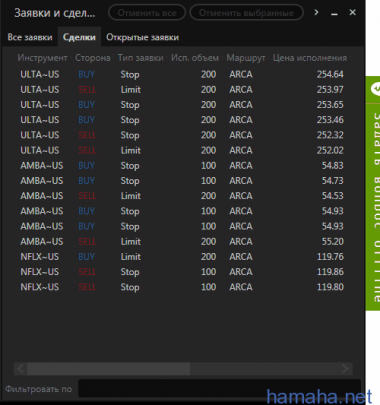
Task: Select the ULTA trade priced 252.02
Action: tap(182, 150)
